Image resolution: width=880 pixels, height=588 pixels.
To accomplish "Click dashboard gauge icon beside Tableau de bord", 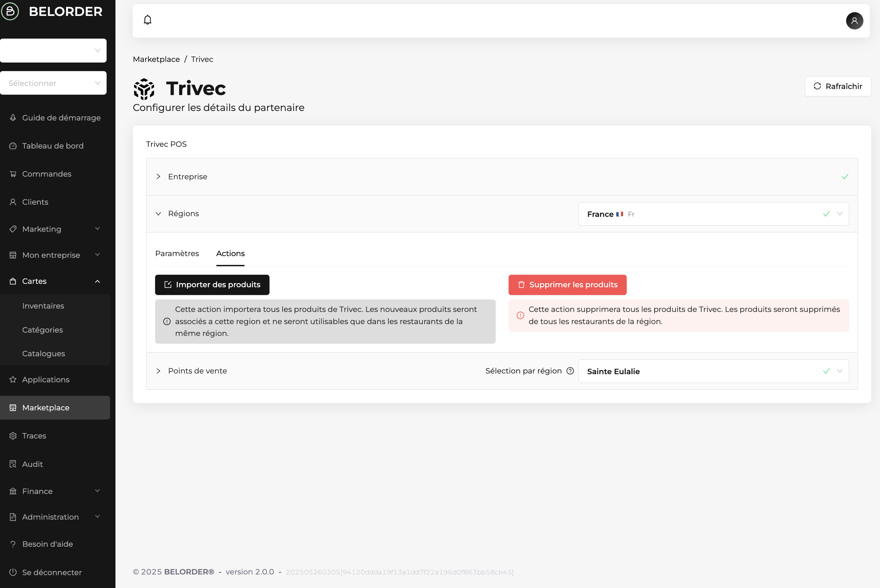I will (13, 146).
